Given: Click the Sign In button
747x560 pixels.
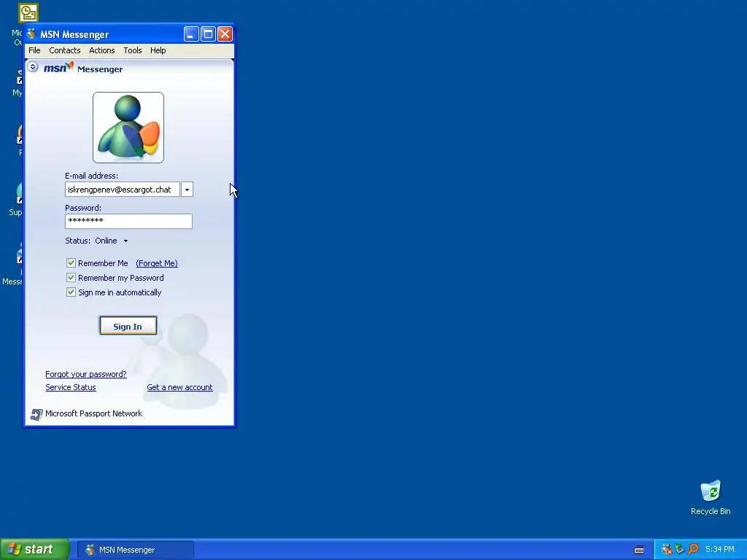Looking at the screenshot, I should 128,326.
